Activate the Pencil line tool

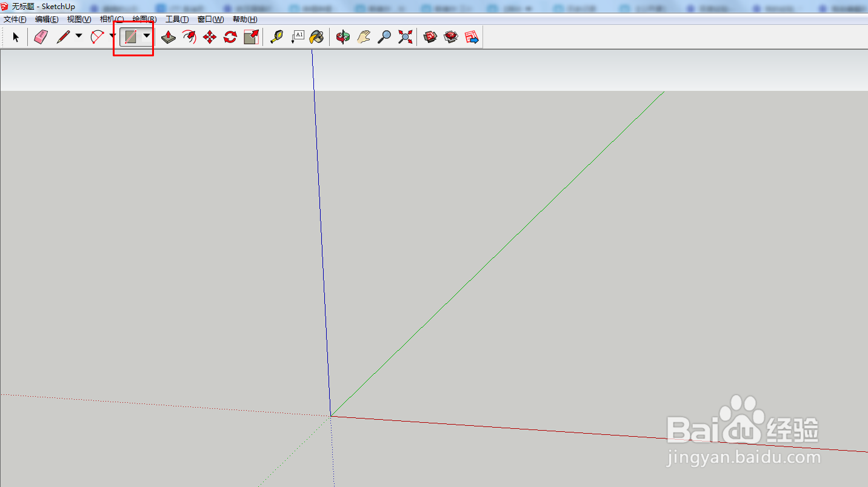pyautogui.click(x=63, y=38)
